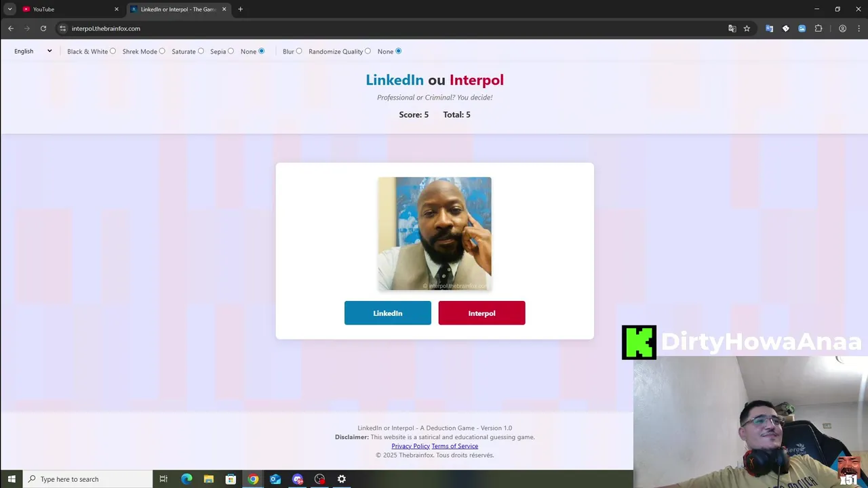The image size is (868, 488).
Task: Click the recording app taskbar icon
Action: tap(320, 479)
